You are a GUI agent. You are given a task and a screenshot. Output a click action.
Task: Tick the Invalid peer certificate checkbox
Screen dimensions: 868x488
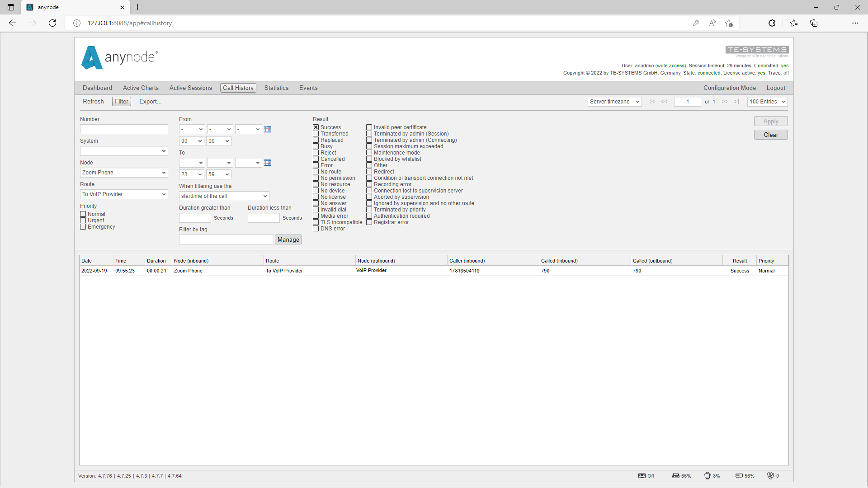369,127
